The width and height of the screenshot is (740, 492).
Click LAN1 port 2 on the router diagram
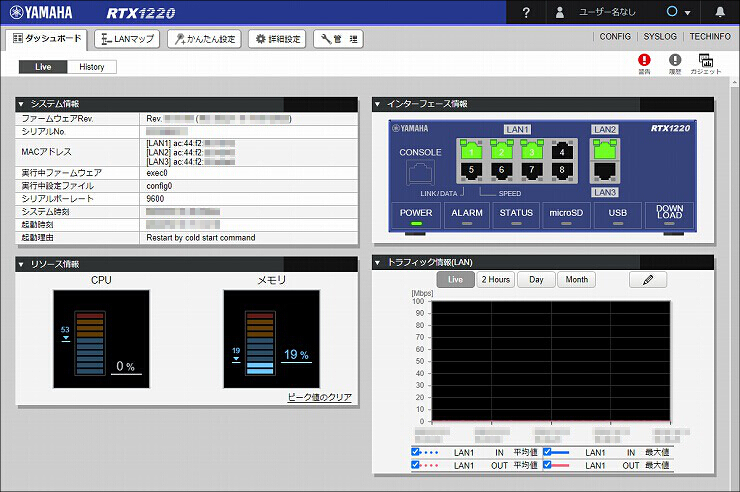pos(501,150)
